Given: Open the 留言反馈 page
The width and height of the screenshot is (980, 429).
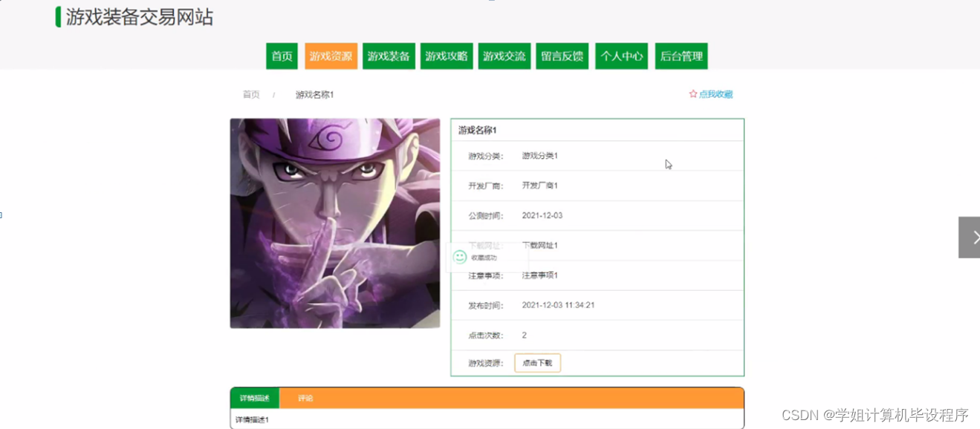Looking at the screenshot, I should (x=562, y=56).
